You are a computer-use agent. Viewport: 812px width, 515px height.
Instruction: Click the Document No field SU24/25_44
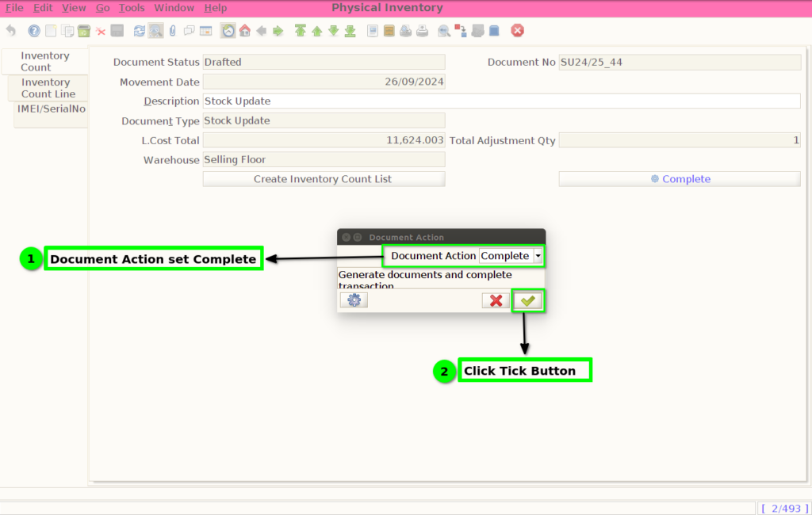(x=680, y=62)
